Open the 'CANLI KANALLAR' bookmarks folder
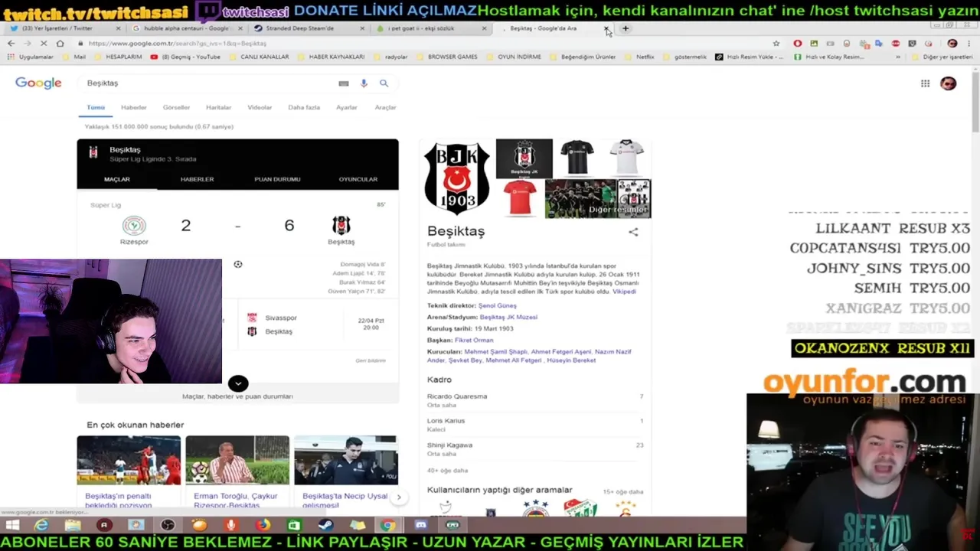Image resolution: width=980 pixels, height=551 pixels. (260, 57)
